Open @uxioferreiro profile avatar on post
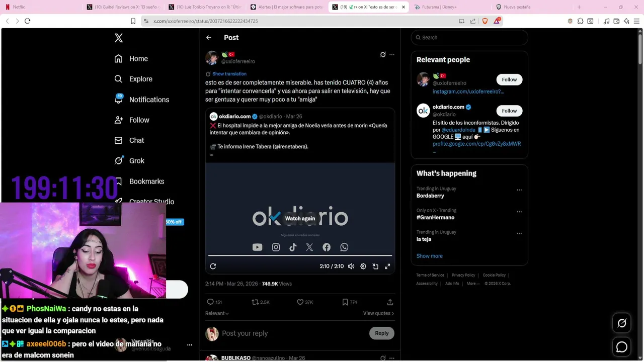 pyautogui.click(x=212, y=58)
